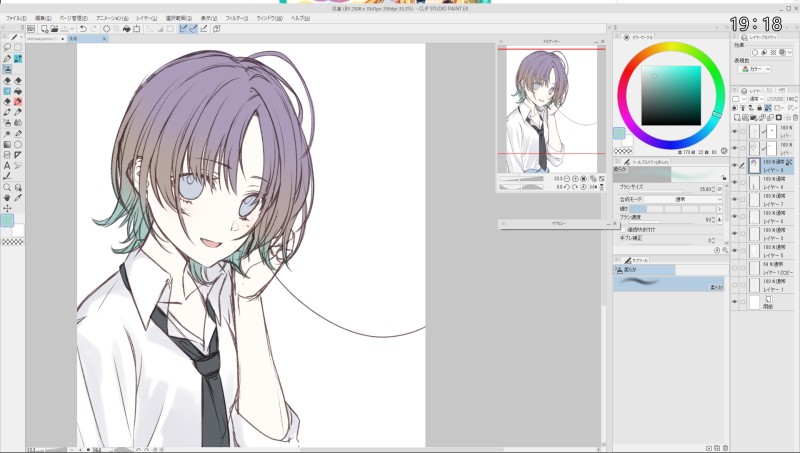Open the layer palette color dropdown
The width and height of the screenshot is (800, 453).
click(739, 98)
